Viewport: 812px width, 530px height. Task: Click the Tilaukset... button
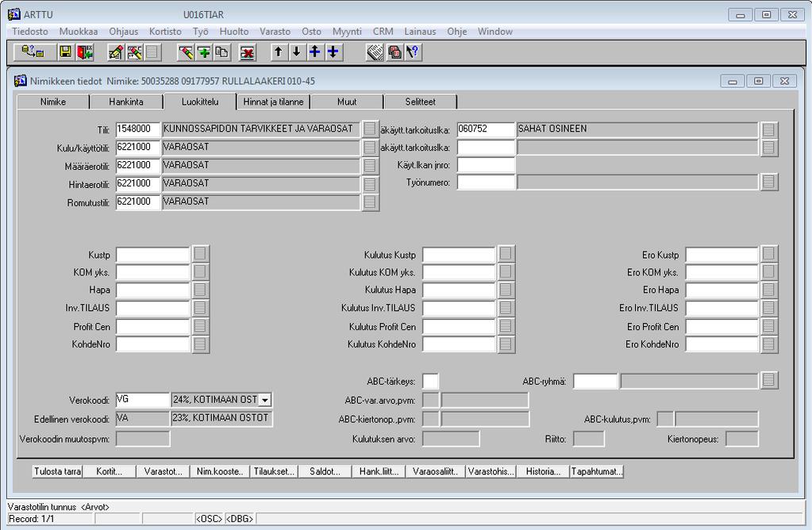pos(274,471)
